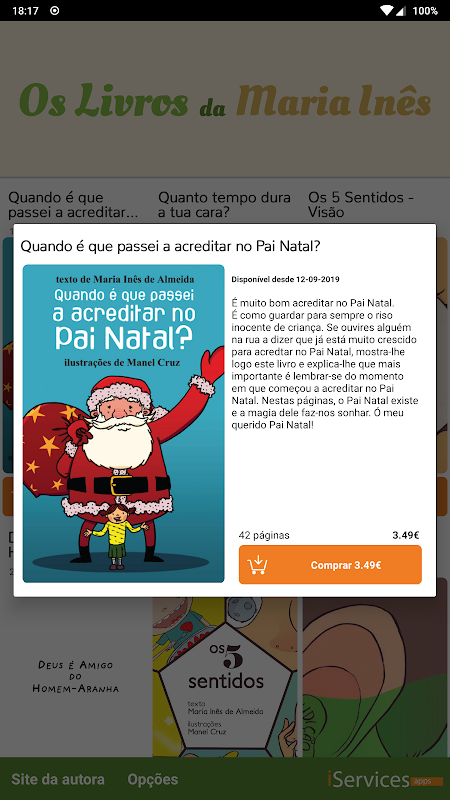Select the Os 5 Sentidos - Visão title

coord(361,205)
